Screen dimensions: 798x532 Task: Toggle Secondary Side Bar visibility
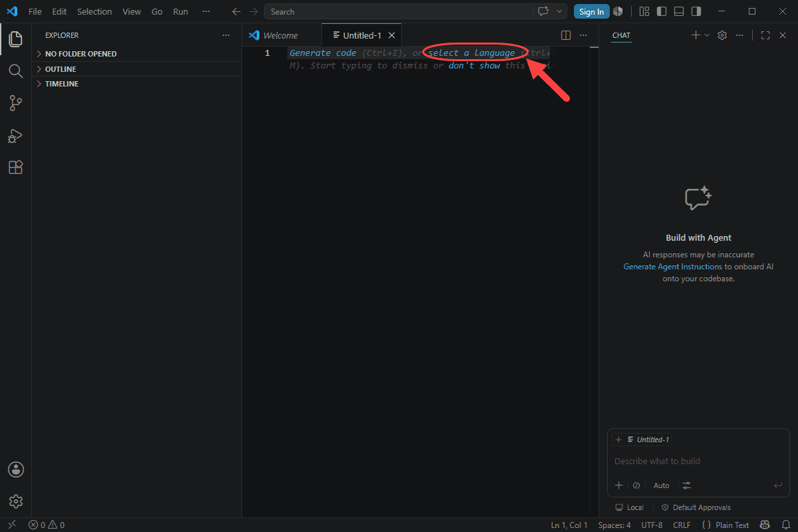pos(696,11)
